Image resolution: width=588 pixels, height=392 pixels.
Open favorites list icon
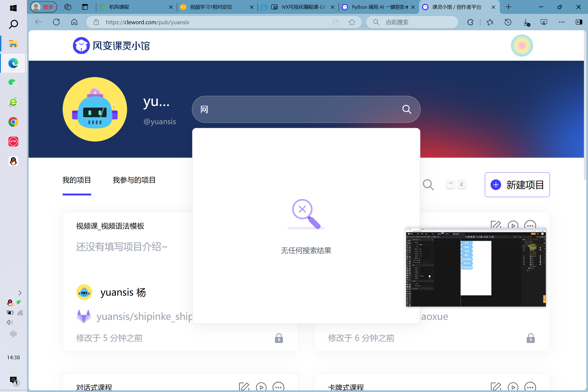coord(490,22)
